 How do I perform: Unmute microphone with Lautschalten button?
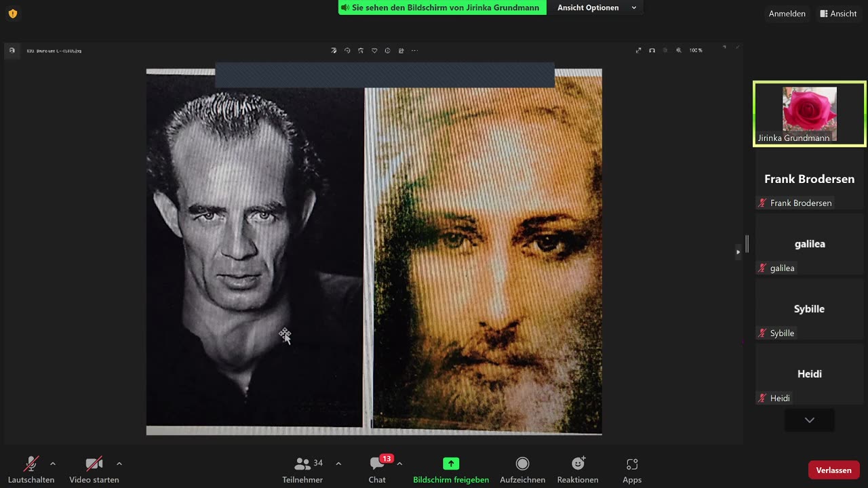31,469
